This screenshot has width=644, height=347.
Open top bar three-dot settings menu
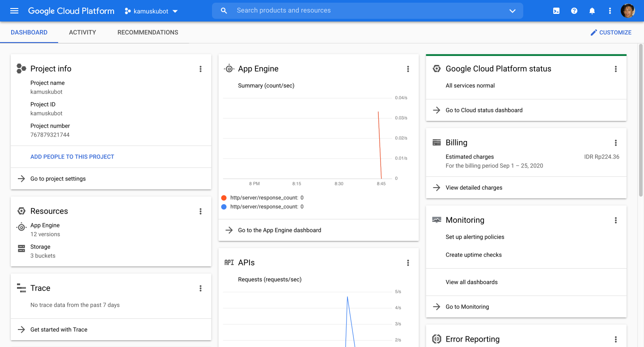pos(610,11)
